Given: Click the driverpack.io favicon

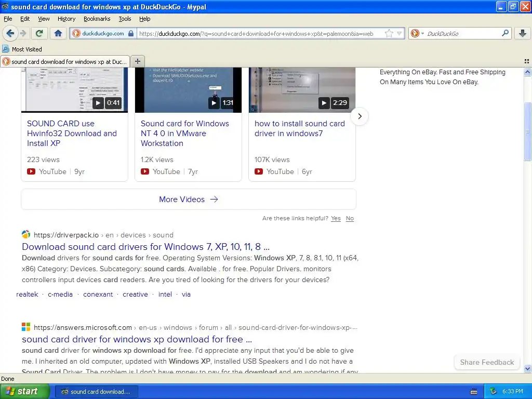Looking at the screenshot, I should click(x=26, y=234).
